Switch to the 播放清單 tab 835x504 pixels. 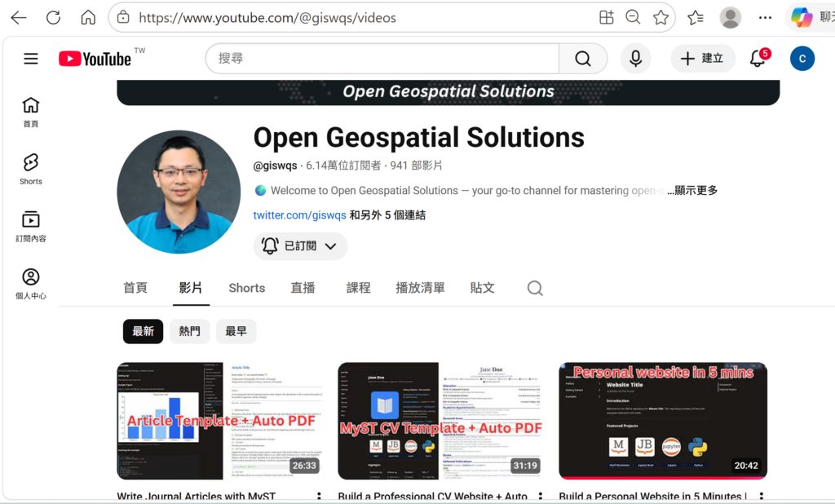tap(420, 288)
